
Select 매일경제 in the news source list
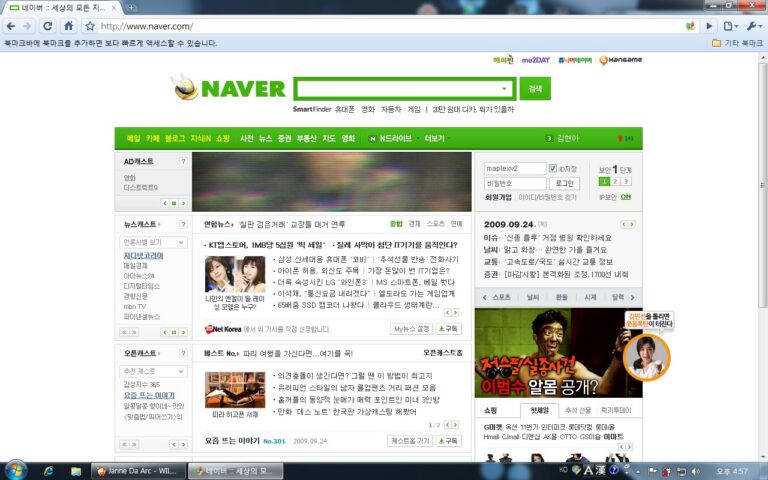136,265
